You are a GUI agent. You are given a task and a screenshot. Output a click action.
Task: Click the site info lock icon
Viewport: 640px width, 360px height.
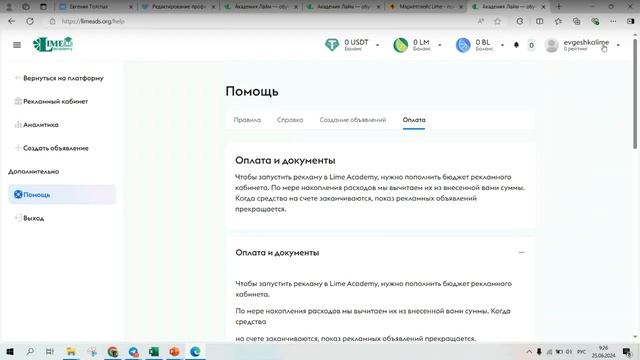pyautogui.click(x=53, y=21)
